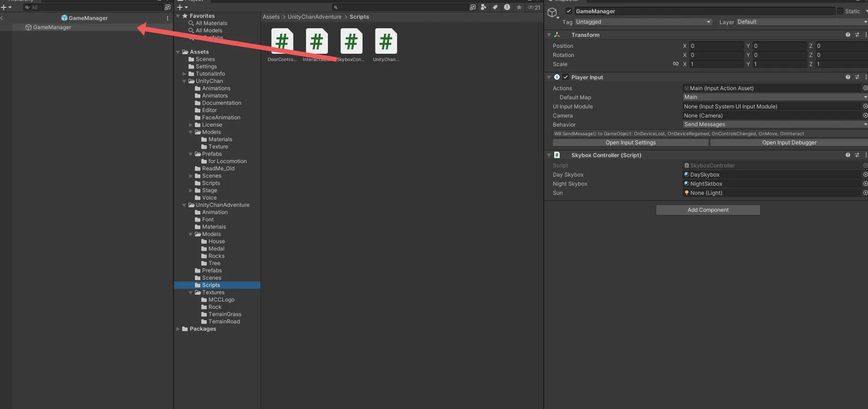Toggle GameManager active checkbox
Image resolution: width=868 pixels, height=409 pixels.
[x=569, y=11]
